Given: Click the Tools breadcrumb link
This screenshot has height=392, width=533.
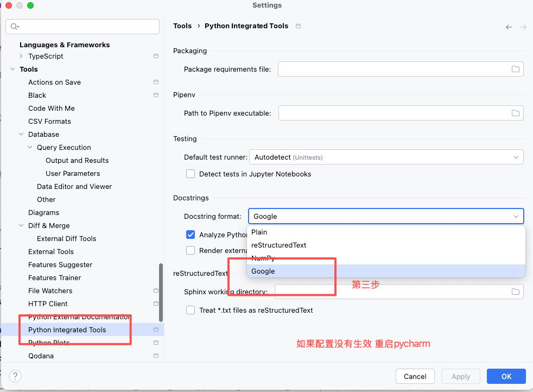Looking at the screenshot, I should 182,26.
